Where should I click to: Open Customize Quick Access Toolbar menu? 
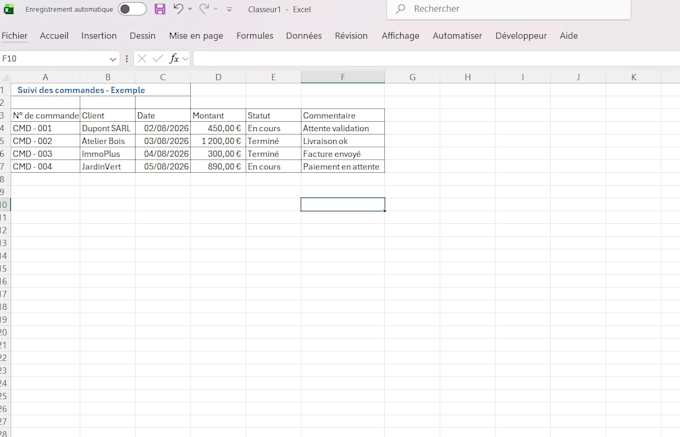tap(229, 9)
